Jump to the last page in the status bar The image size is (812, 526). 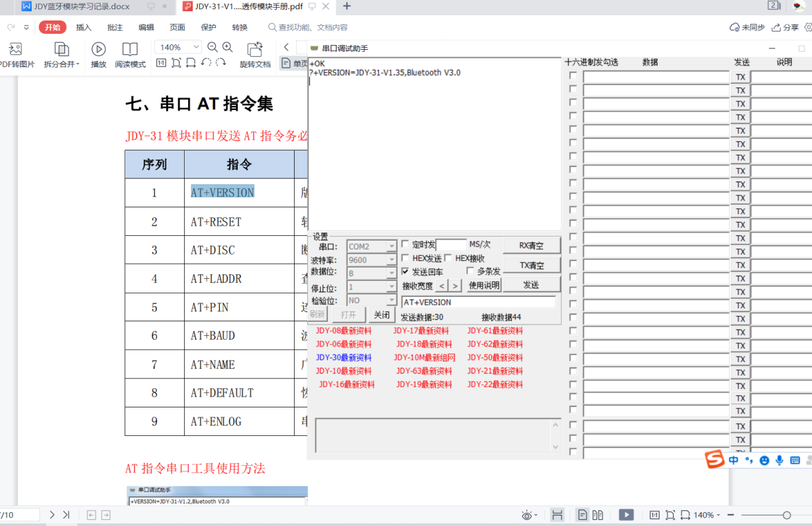tap(66, 515)
